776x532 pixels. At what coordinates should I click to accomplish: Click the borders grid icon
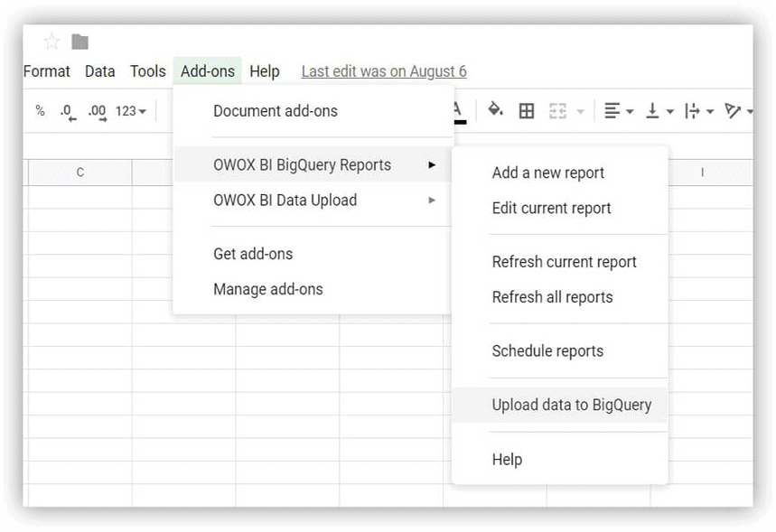point(527,111)
